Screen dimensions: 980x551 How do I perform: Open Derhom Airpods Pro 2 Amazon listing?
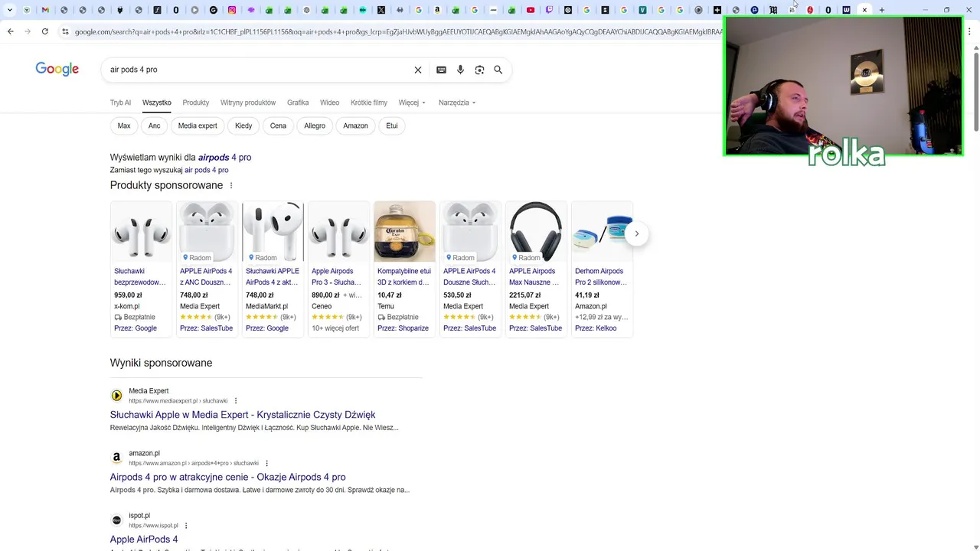point(600,276)
